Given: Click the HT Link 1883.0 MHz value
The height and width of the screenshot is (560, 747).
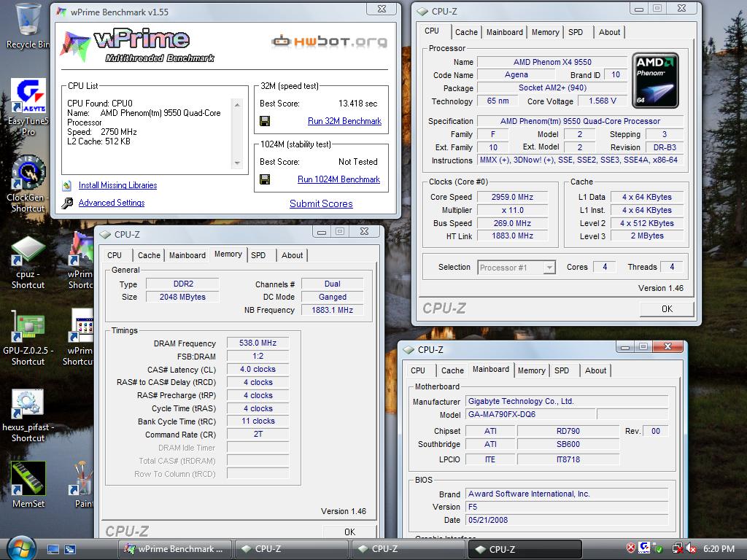Looking at the screenshot, I should click(513, 236).
